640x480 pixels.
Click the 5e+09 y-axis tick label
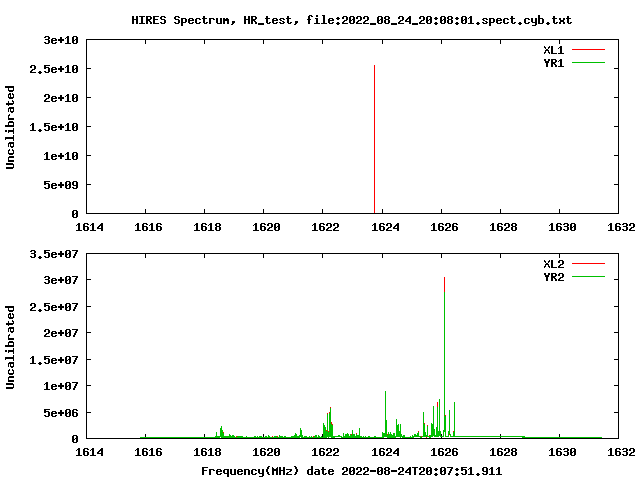[x=61, y=185]
